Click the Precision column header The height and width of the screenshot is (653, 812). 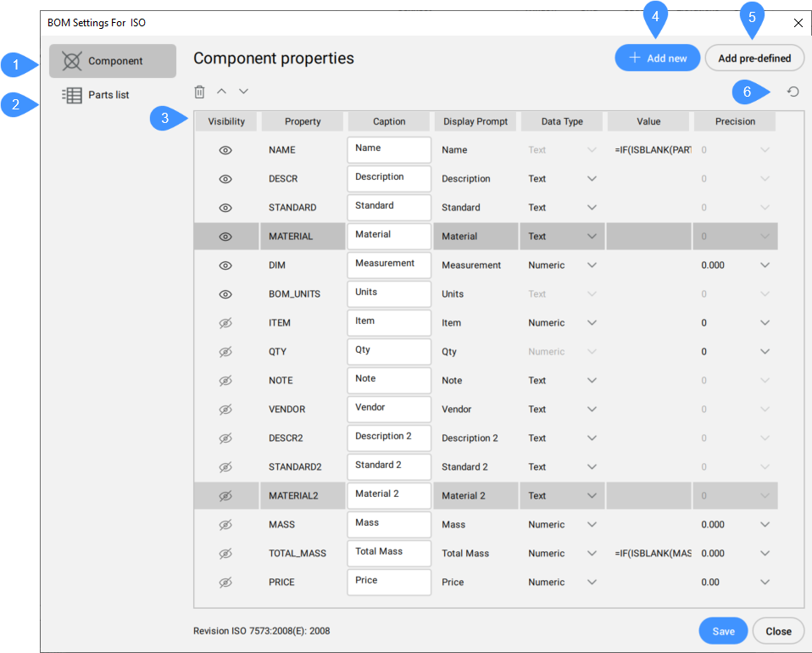735,121
